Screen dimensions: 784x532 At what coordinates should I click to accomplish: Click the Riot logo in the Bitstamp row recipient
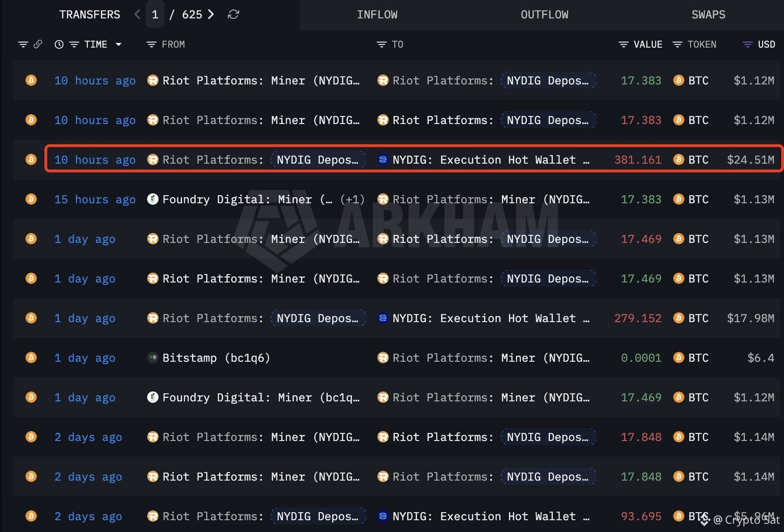pos(383,357)
